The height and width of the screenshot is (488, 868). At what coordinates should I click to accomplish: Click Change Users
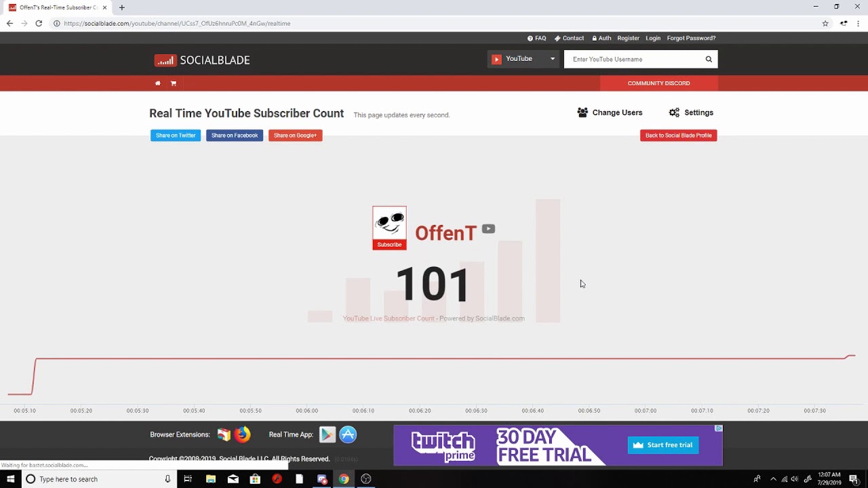pyautogui.click(x=610, y=113)
